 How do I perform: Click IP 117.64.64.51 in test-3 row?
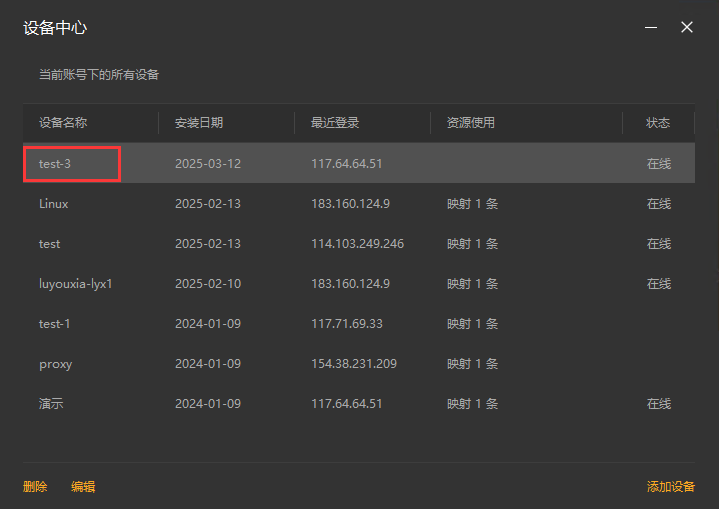coord(347,164)
